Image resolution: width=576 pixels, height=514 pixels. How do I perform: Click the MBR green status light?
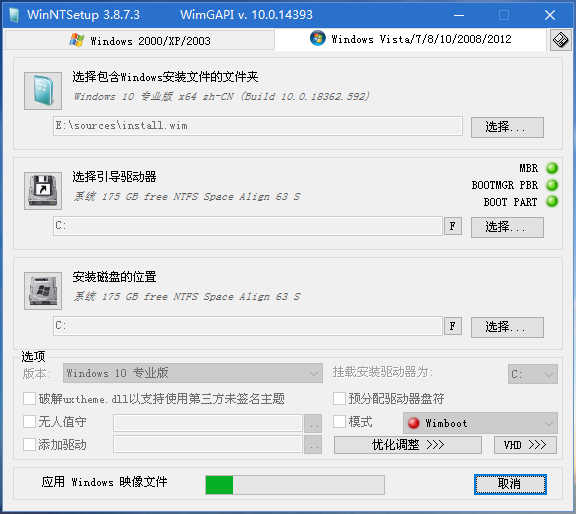point(552,168)
